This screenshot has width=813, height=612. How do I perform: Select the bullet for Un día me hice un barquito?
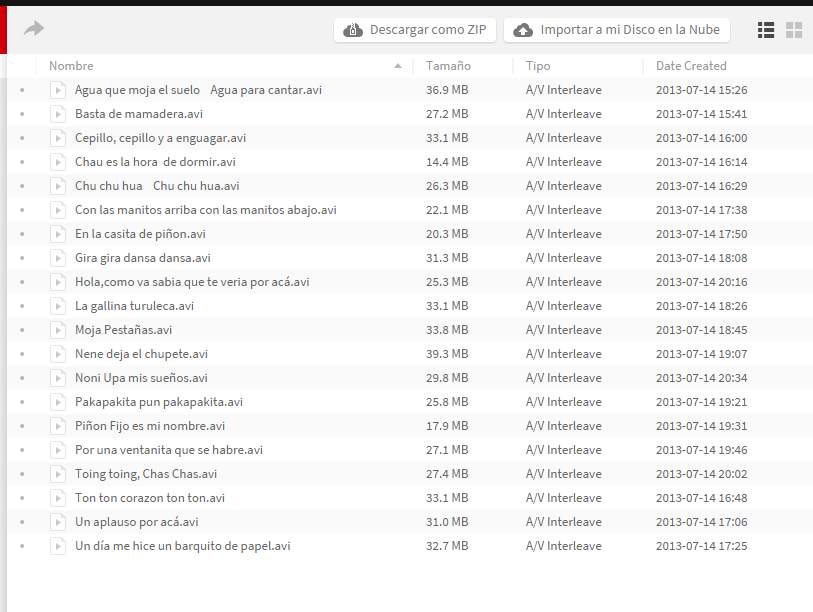point(22,546)
